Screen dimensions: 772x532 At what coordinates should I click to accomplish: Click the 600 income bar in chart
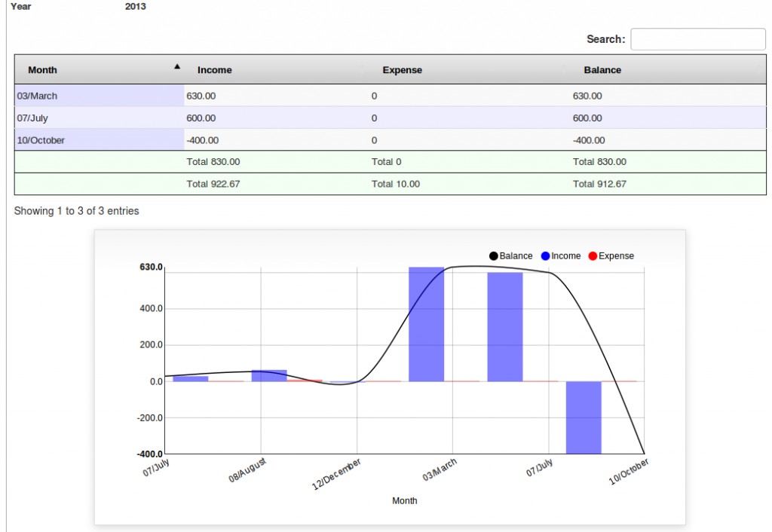point(505,327)
